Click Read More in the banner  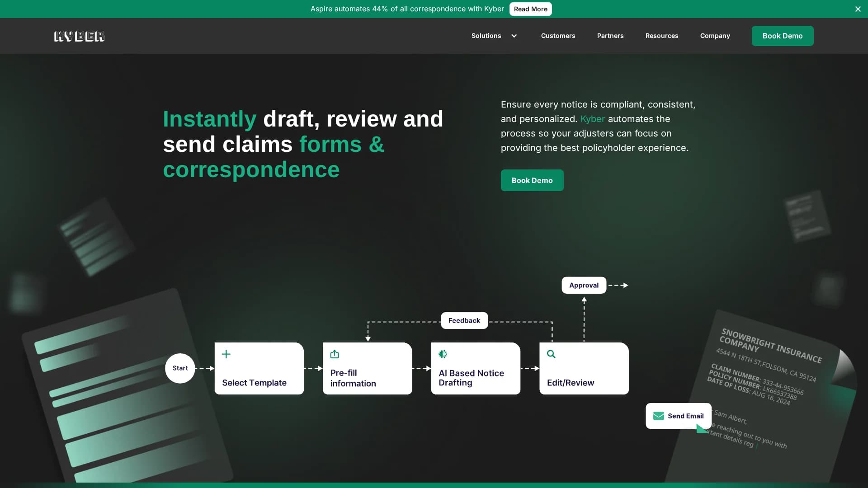[x=530, y=9]
